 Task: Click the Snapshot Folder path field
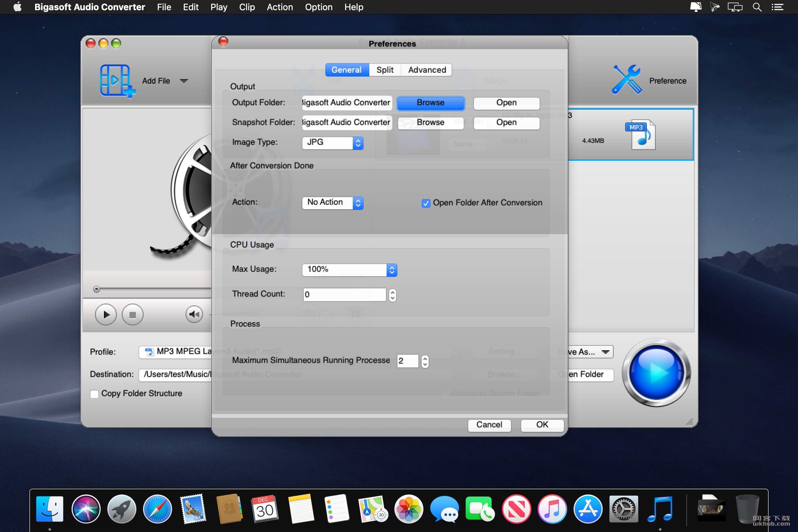pyautogui.click(x=347, y=123)
